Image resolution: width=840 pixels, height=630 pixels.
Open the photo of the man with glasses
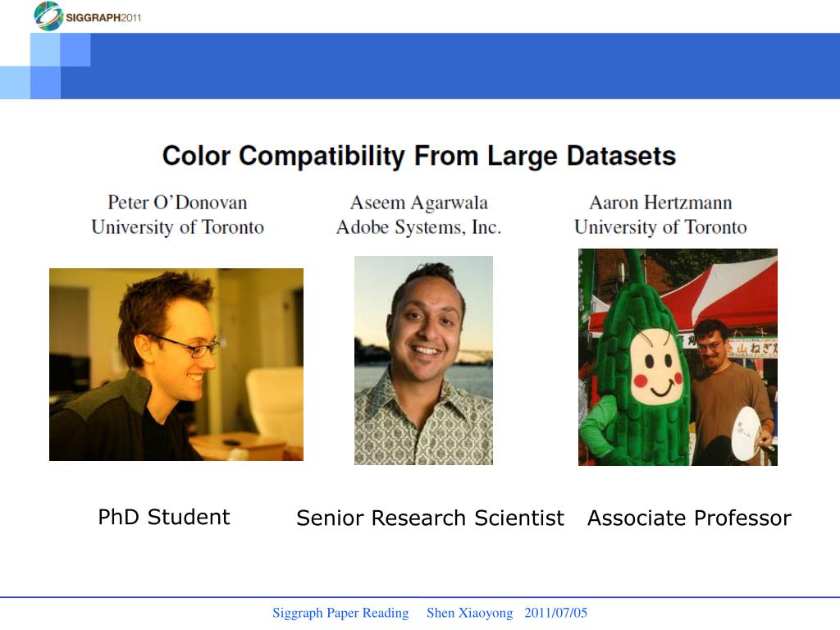pyautogui.click(x=176, y=364)
